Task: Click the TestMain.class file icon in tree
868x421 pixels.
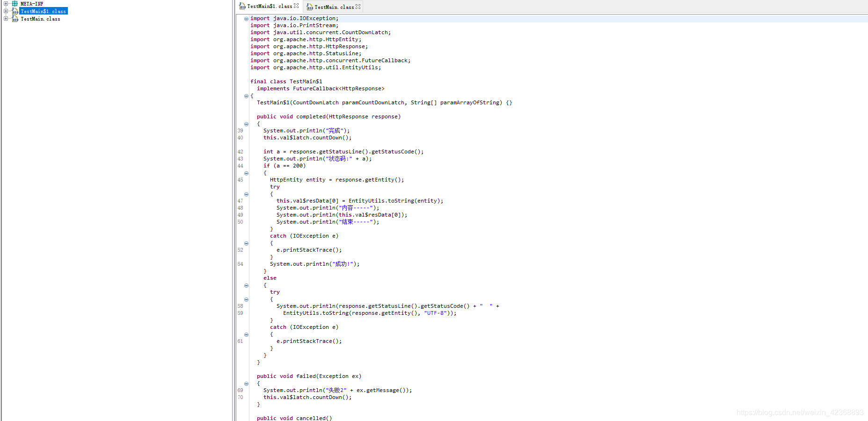Action: coord(15,19)
